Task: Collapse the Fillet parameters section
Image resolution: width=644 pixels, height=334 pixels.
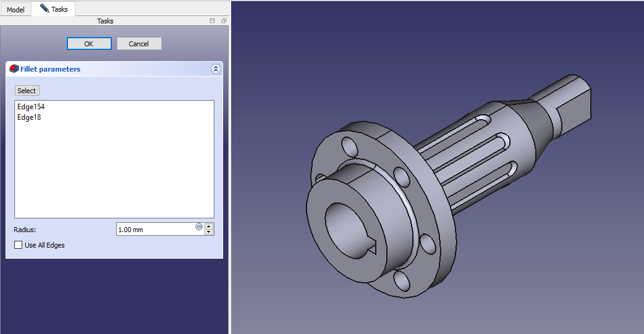Action: pyautogui.click(x=215, y=69)
